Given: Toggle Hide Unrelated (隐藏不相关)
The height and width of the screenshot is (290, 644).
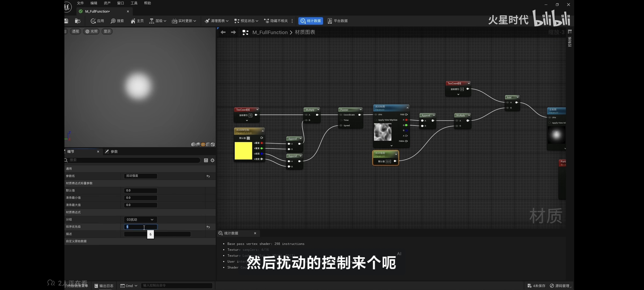Looking at the screenshot, I should (x=276, y=21).
